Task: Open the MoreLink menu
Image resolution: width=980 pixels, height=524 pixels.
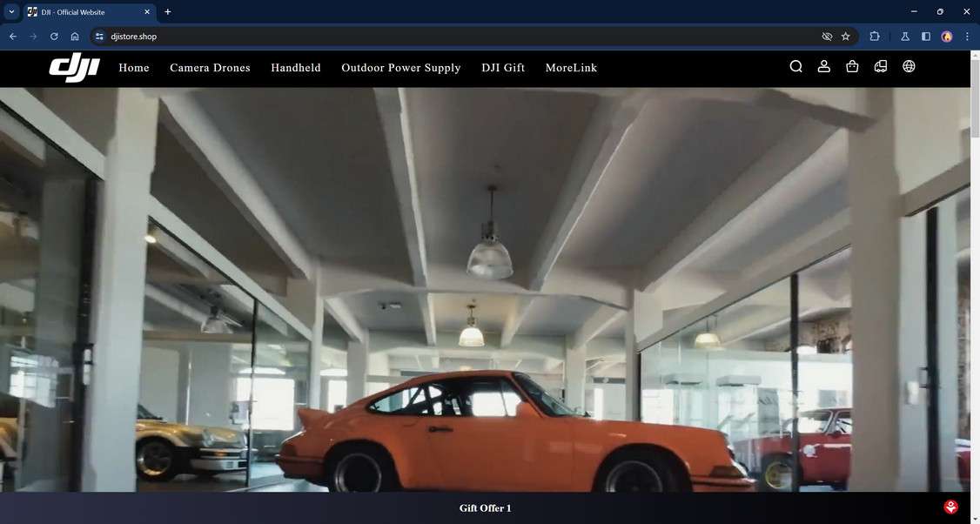Action: pos(571,68)
